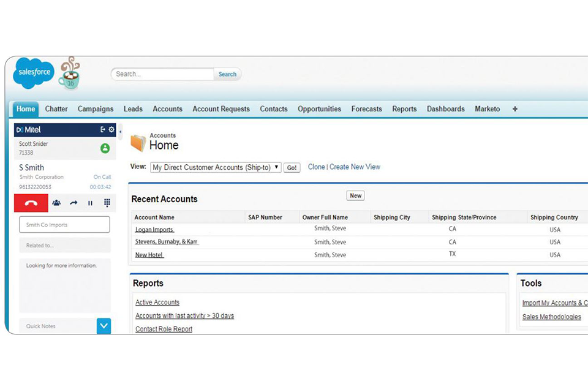This screenshot has width=588, height=392.
Task: Open the Account Requests tab
Action: point(221,109)
